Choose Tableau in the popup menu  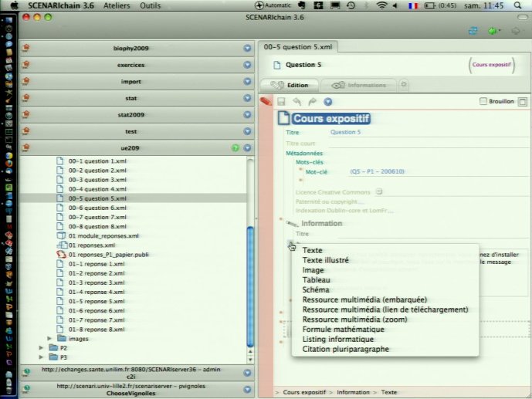pyautogui.click(x=317, y=280)
